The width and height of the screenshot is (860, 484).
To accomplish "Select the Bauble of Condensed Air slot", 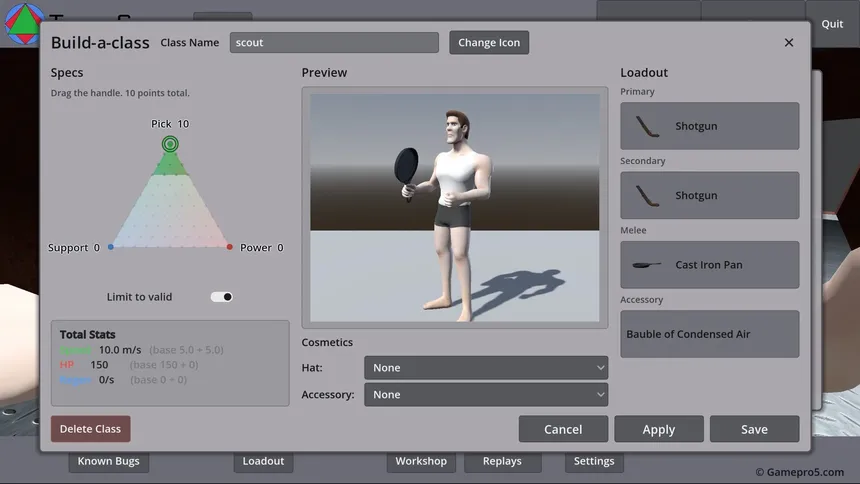I will pyautogui.click(x=710, y=334).
